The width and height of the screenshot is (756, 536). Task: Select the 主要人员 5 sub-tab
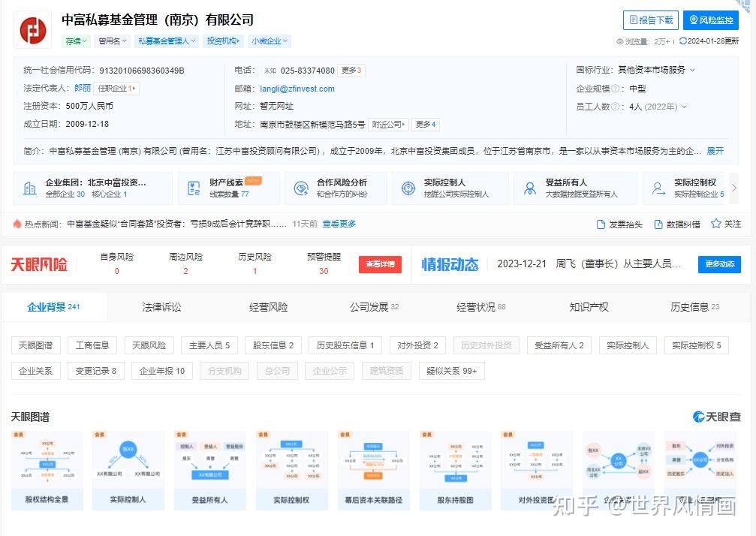coord(209,345)
